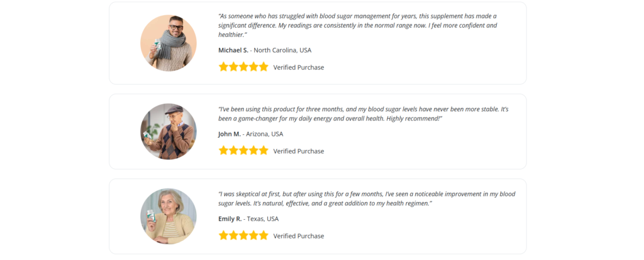This screenshot has height=260, width=644.
Task: Click Verified Purchase under Emily's review
Action: (x=299, y=236)
